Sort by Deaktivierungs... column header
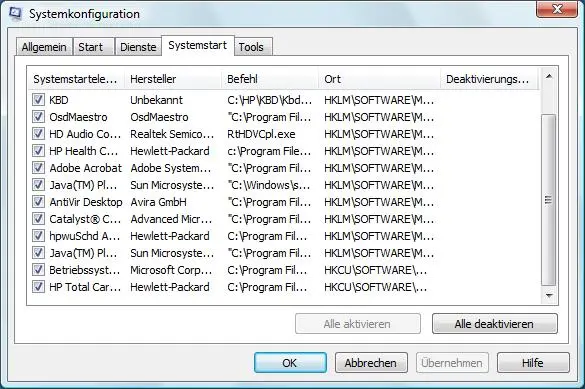 pos(489,79)
